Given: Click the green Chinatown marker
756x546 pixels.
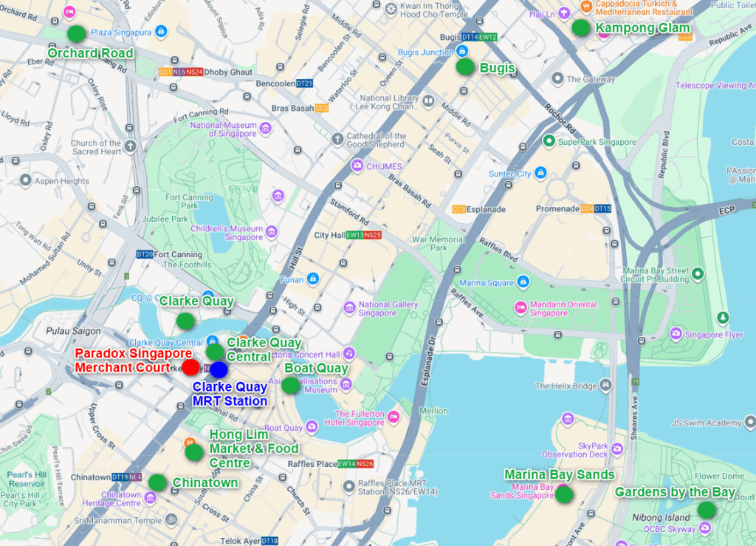Looking at the screenshot, I should coord(157,482).
